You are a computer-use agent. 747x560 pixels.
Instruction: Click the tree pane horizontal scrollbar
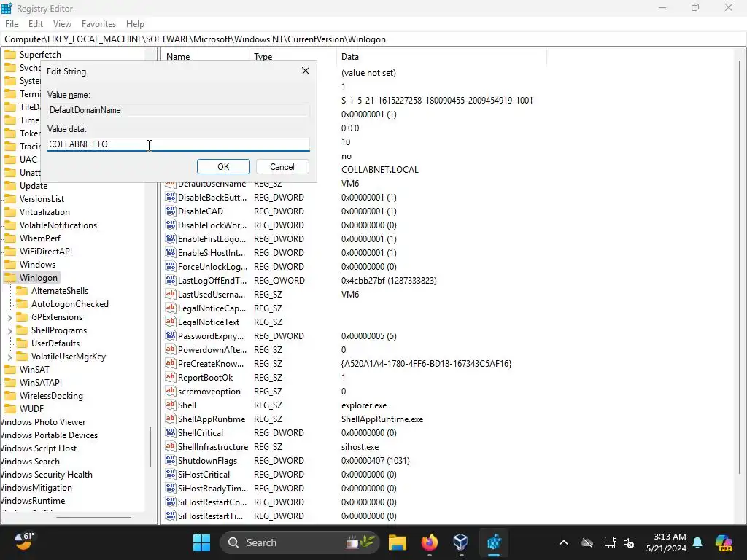pos(93,517)
